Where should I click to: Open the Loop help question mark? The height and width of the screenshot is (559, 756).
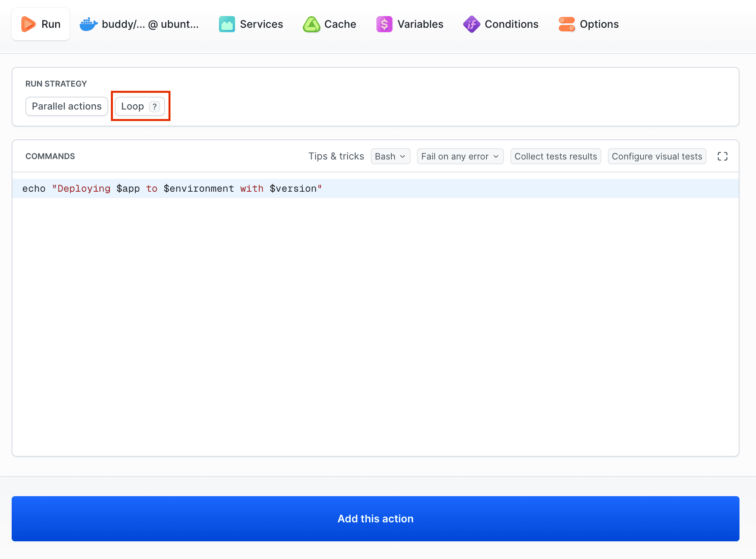155,106
